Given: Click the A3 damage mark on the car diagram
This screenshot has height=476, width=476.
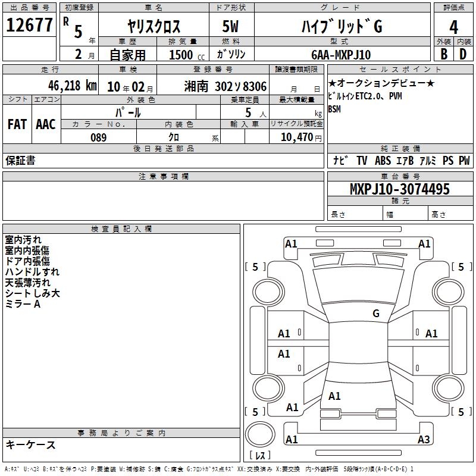Looking at the screenshot, I should 423,440.
